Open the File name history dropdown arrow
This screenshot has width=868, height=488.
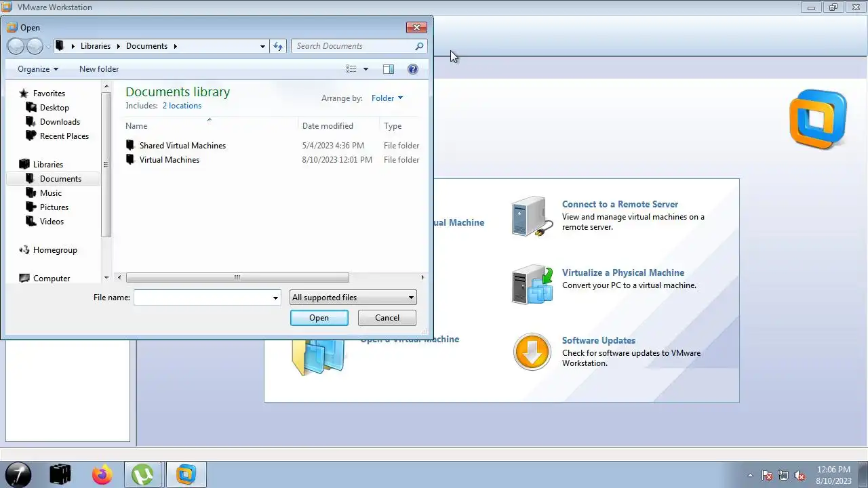tap(275, 298)
